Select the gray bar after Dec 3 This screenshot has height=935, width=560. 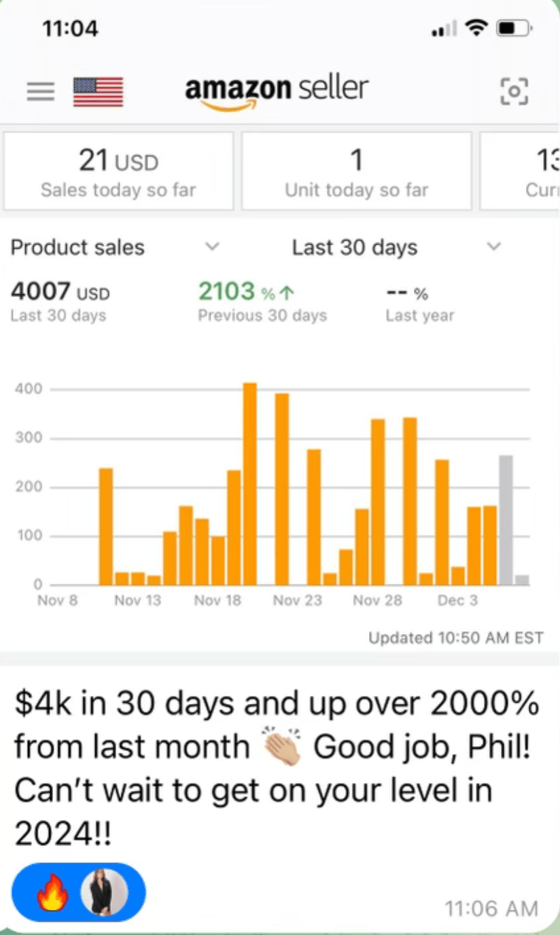506,520
